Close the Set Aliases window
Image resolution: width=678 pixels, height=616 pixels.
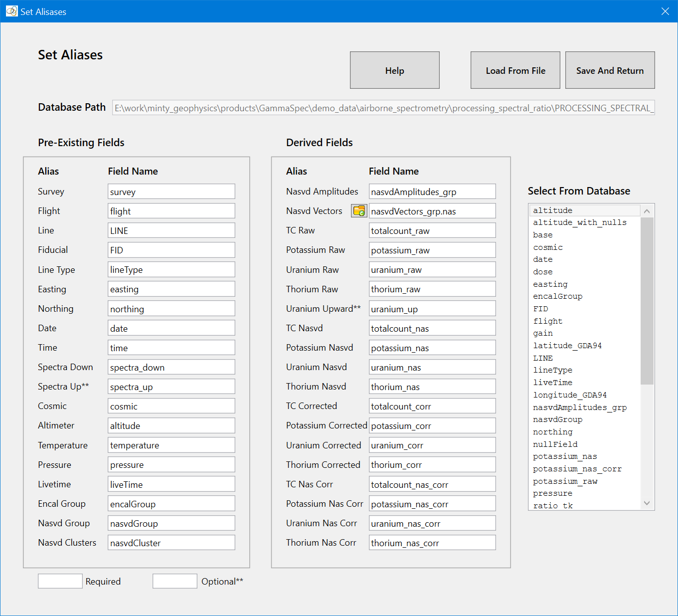click(665, 11)
